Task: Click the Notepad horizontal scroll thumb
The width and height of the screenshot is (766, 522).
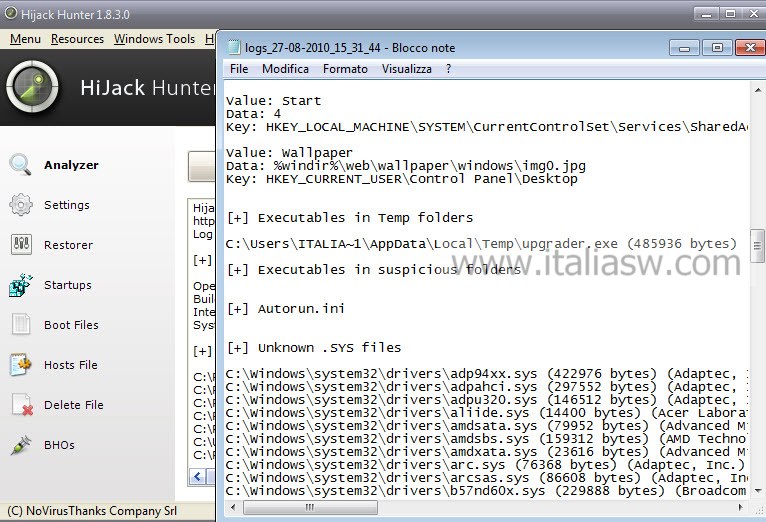Action: (x=310, y=508)
